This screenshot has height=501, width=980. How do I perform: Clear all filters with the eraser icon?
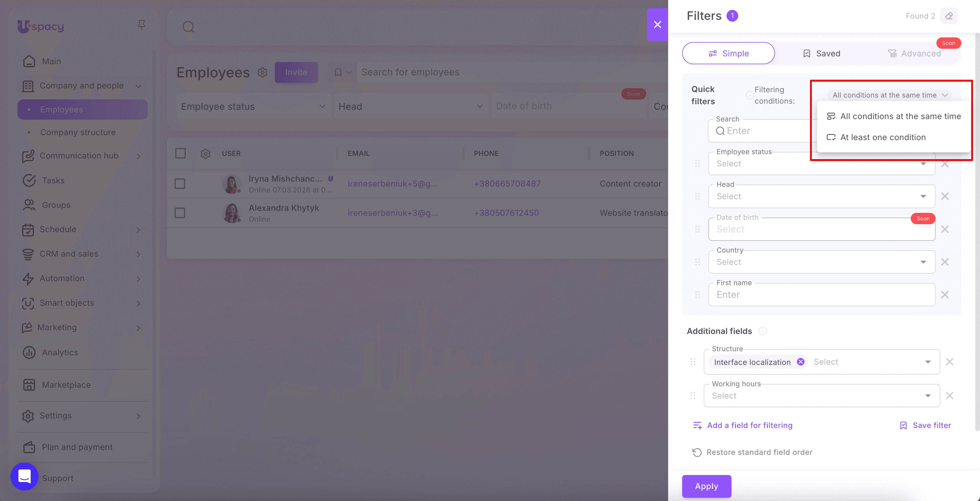[x=949, y=16]
